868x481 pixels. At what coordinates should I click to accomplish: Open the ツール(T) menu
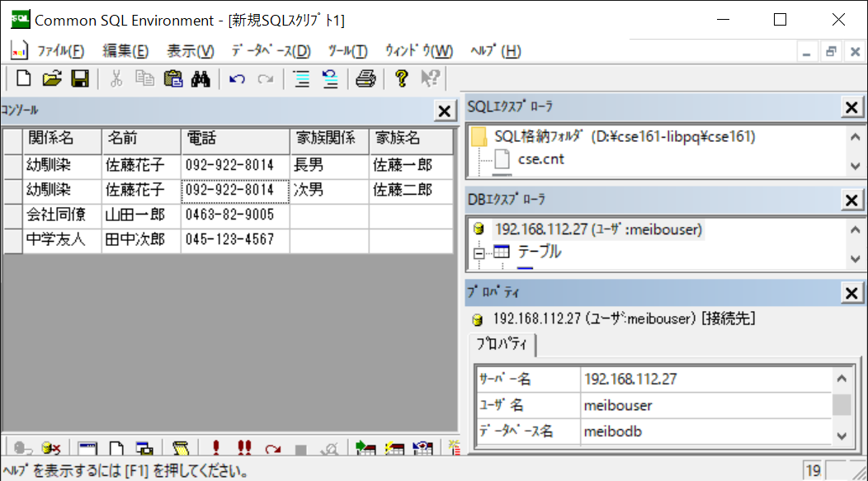(347, 51)
